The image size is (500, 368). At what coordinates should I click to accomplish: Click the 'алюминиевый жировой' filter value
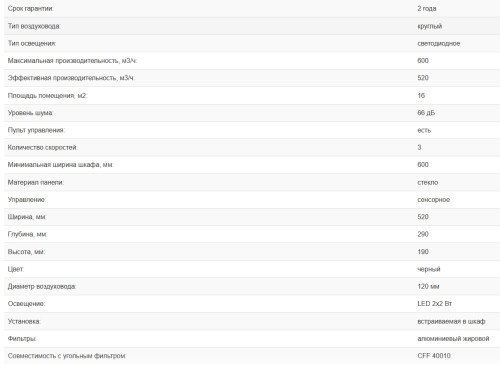pos(453,339)
